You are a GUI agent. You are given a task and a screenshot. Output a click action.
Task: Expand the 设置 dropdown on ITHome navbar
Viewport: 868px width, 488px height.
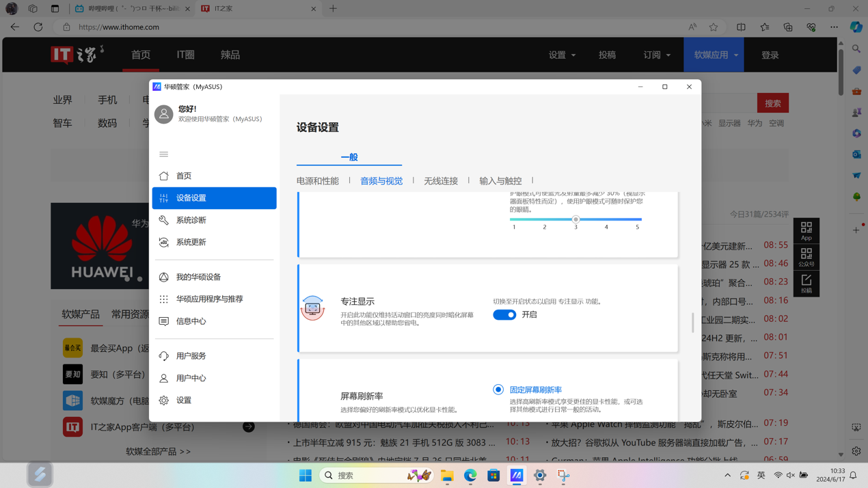tap(562, 55)
